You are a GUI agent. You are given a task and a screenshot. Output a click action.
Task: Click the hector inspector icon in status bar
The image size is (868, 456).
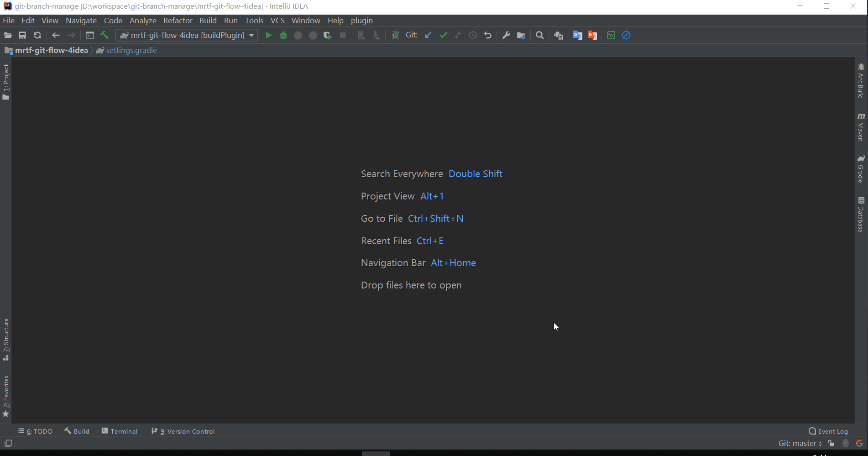(846, 443)
